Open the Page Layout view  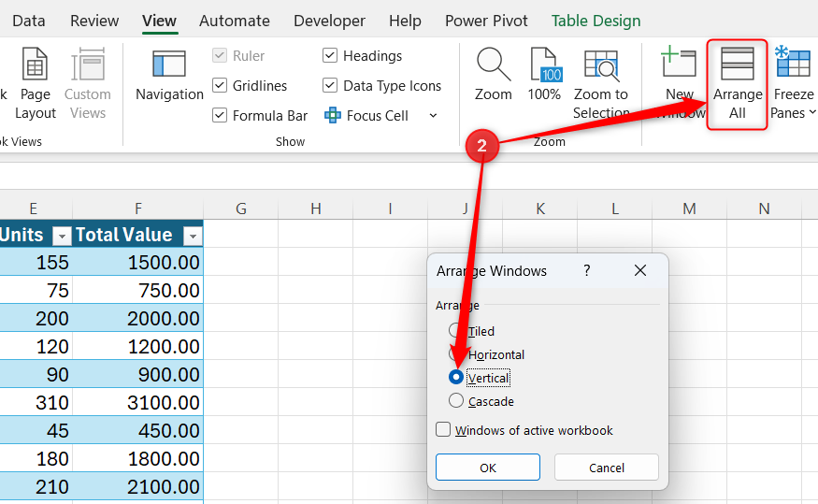pyautogui.click(x=35, y=83)
